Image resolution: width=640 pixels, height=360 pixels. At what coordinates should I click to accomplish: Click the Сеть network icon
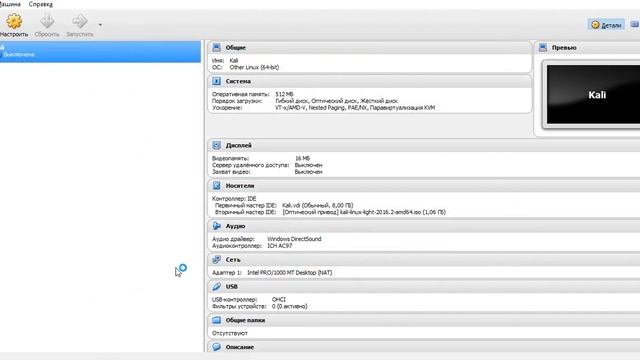point(216,260)
